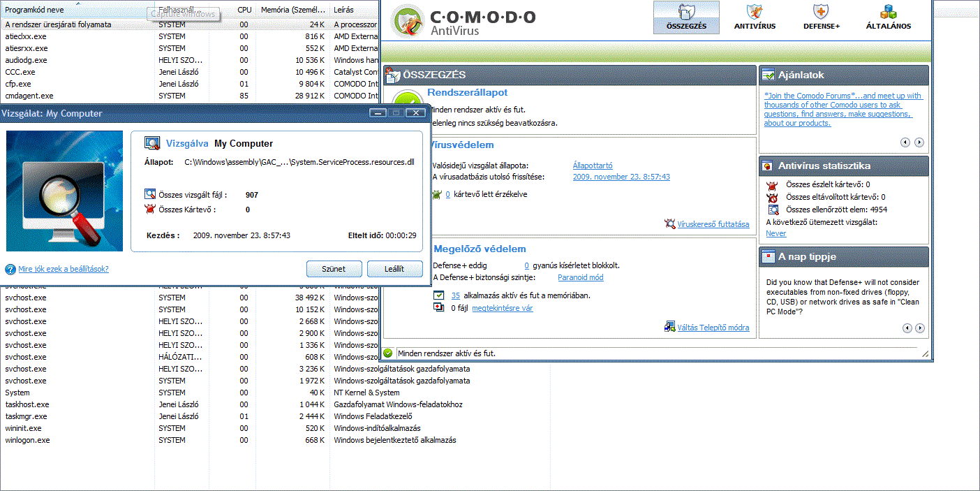Open the 35 active applications link
Screen dimensions: 980x491
455,295
